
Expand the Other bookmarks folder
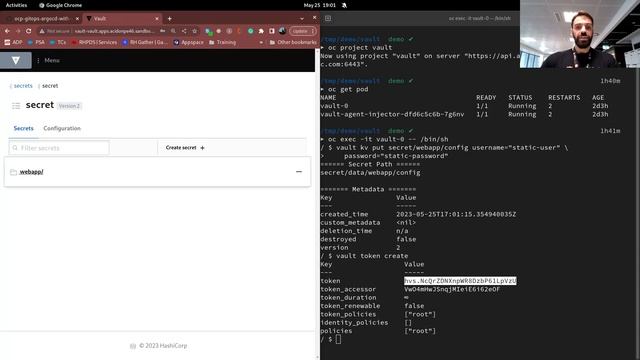293,42
